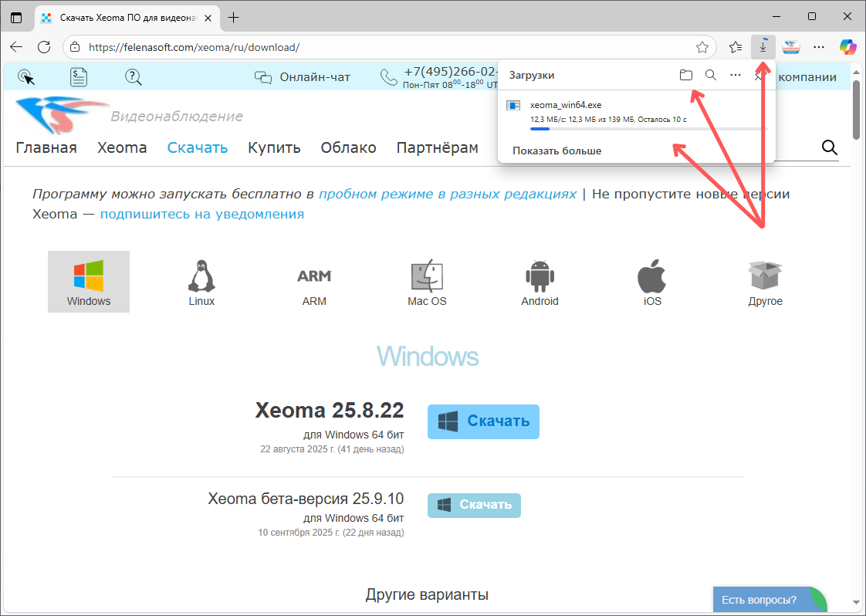Switch to the Скачать Xeoma tab
866x616 pixels.
(116, 16)
